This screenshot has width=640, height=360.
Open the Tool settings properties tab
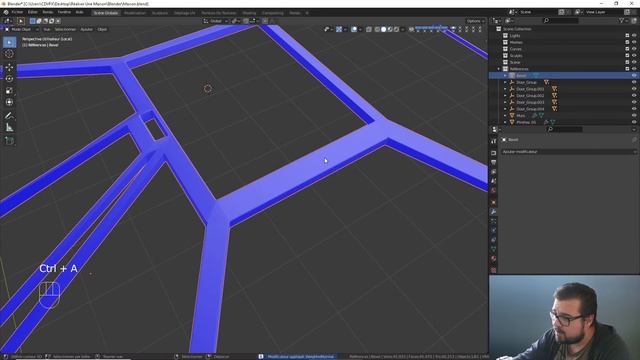coord(493,141)
